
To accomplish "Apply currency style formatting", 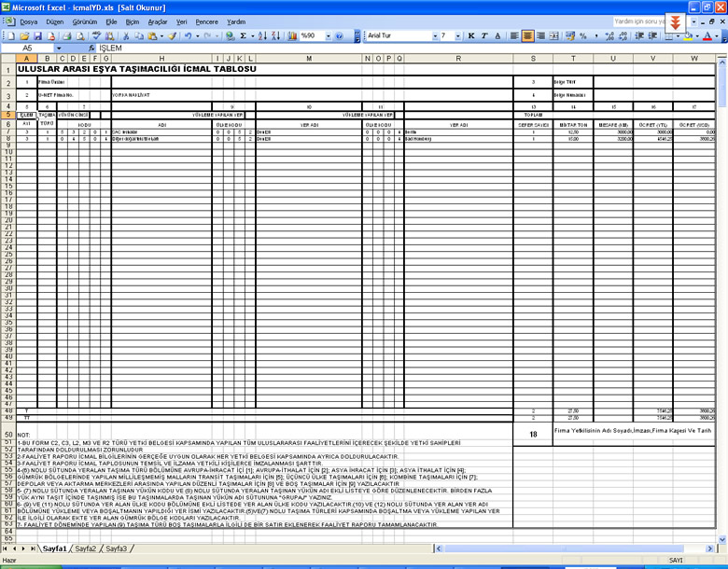I will tap(570, 35).
